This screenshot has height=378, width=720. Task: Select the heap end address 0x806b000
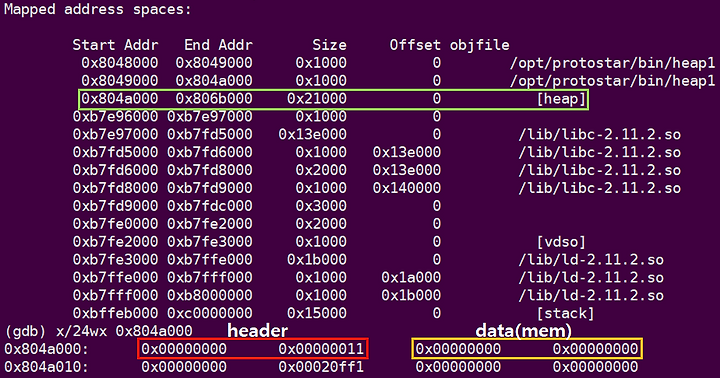click(214, 99)
